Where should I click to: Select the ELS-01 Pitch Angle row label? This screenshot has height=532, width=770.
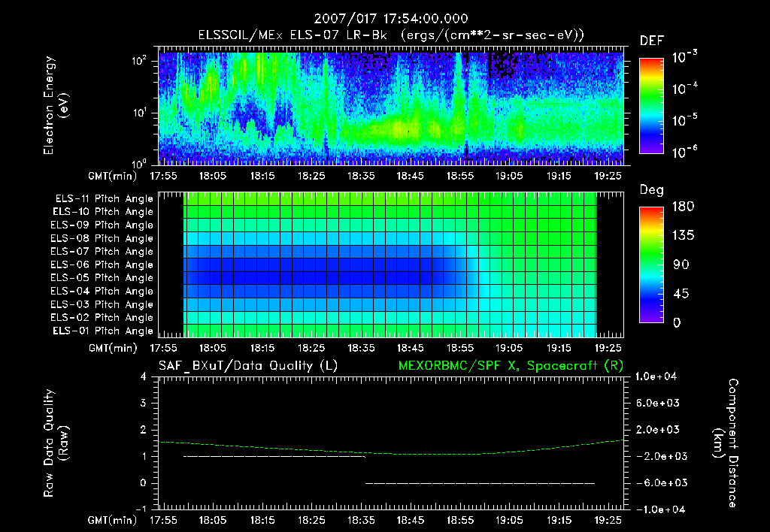[x=103, y=331]
